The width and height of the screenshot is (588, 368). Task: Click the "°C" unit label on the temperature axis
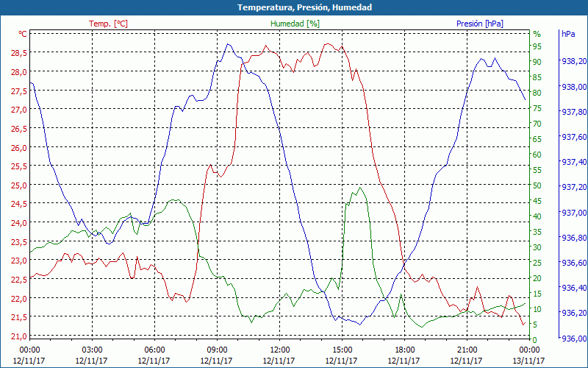pos(23,34)
